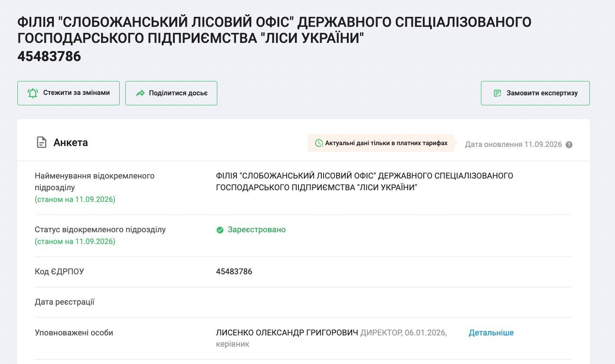Screen dimensions: 615x364
Task: Select the Найменування відокремленого підрозділу label
Action: (x=95, y=182)
